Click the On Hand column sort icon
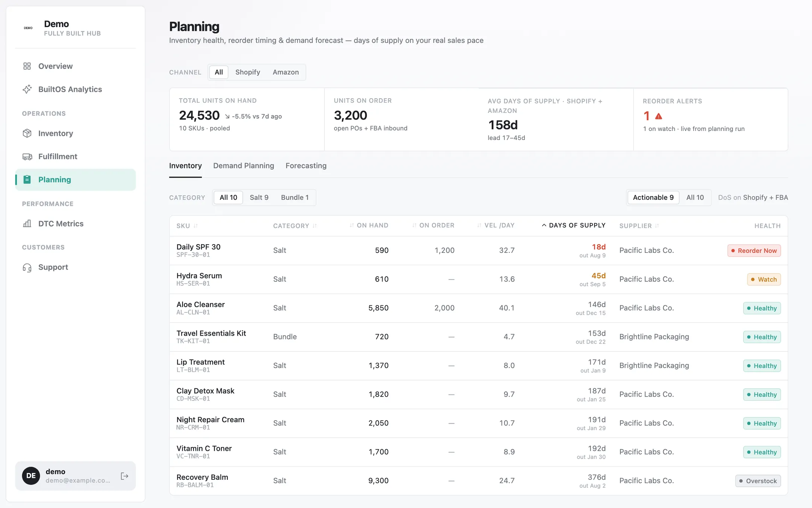Viewport: 812px width, 508px height. [352, 225]
